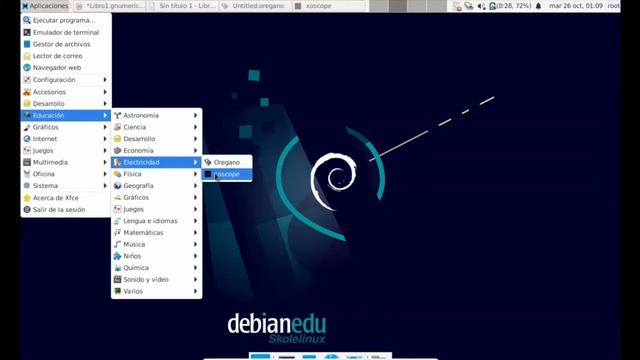640x360 pixels.
Task: Open the Oficina category
Action: 66,174
